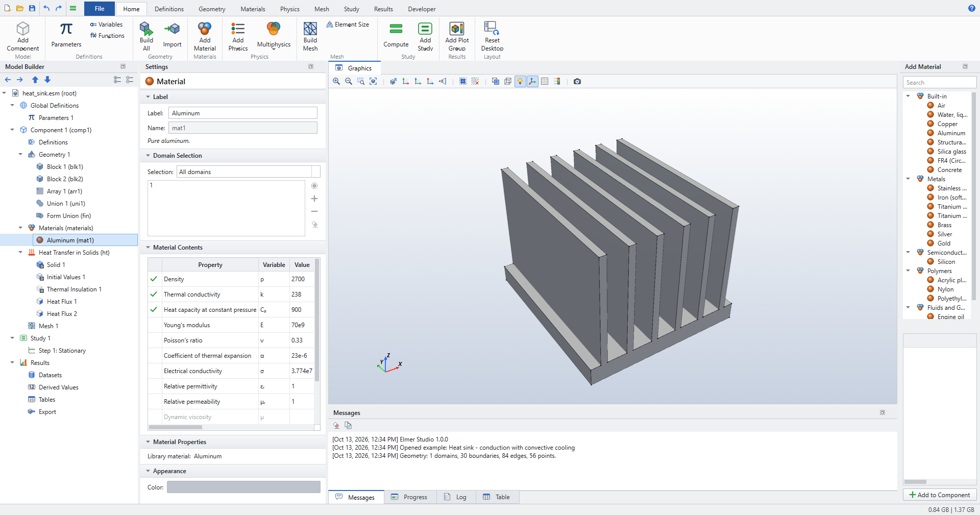Collapse the Geometry 1 tree node
980x515 pixels.
20,155
